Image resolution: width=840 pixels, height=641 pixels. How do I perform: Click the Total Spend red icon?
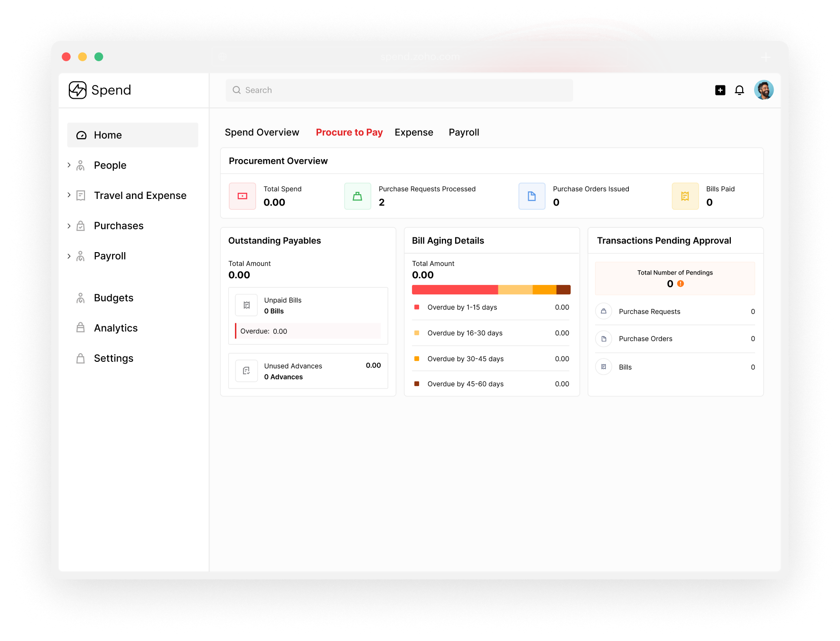243,196
